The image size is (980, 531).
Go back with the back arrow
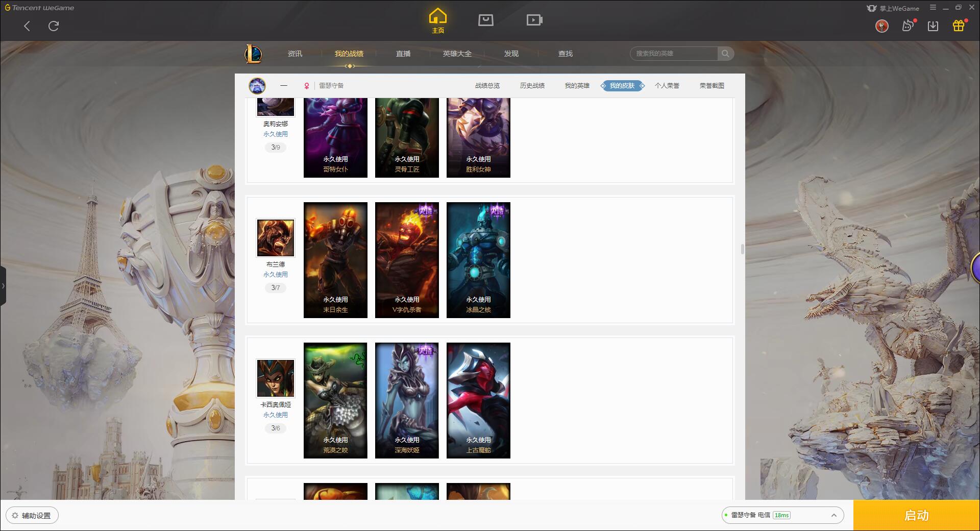point(27,26)
